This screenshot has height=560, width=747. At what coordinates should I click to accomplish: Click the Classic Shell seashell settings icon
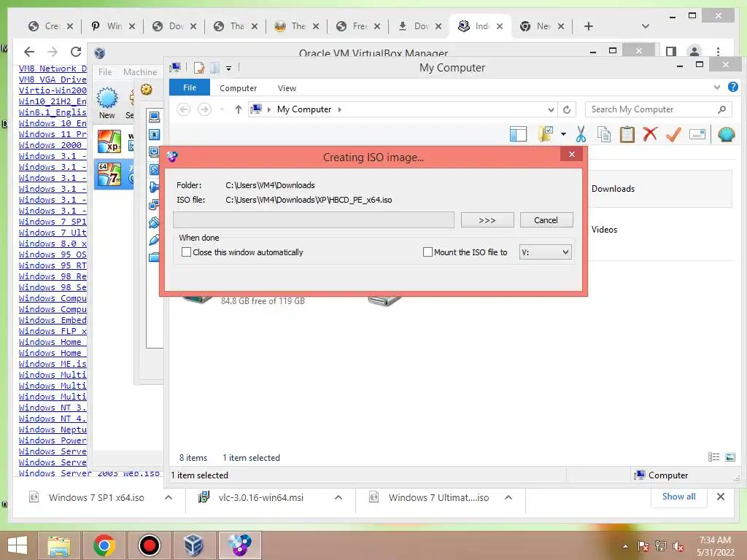[726, 134]
